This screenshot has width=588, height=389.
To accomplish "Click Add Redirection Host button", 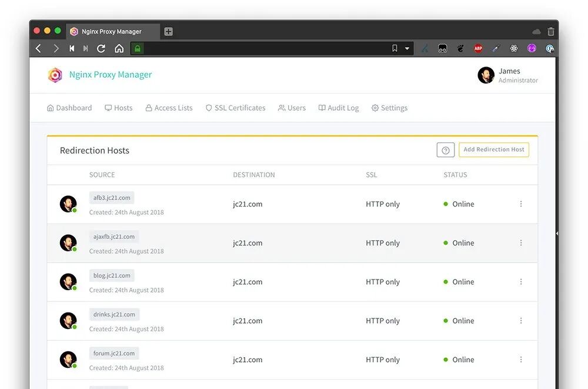I will click(494, 149).
